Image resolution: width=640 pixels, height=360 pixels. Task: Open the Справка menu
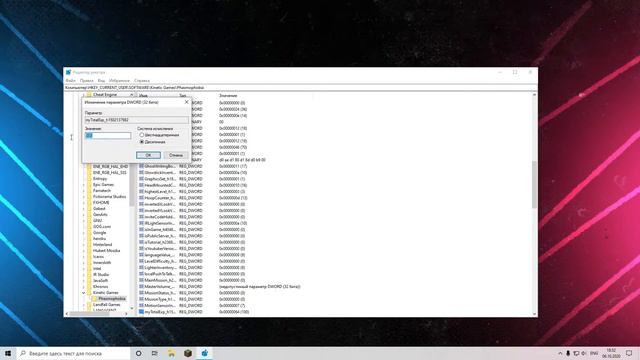[142, 81]
